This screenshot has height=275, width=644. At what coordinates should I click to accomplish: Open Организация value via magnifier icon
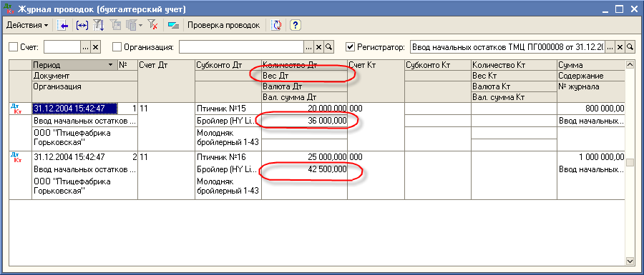(328, 47)
